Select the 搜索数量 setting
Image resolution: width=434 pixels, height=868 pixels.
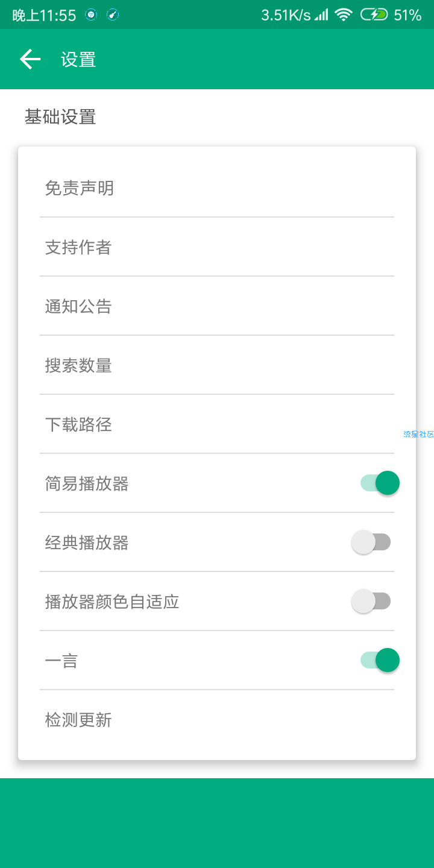[217, 365]
